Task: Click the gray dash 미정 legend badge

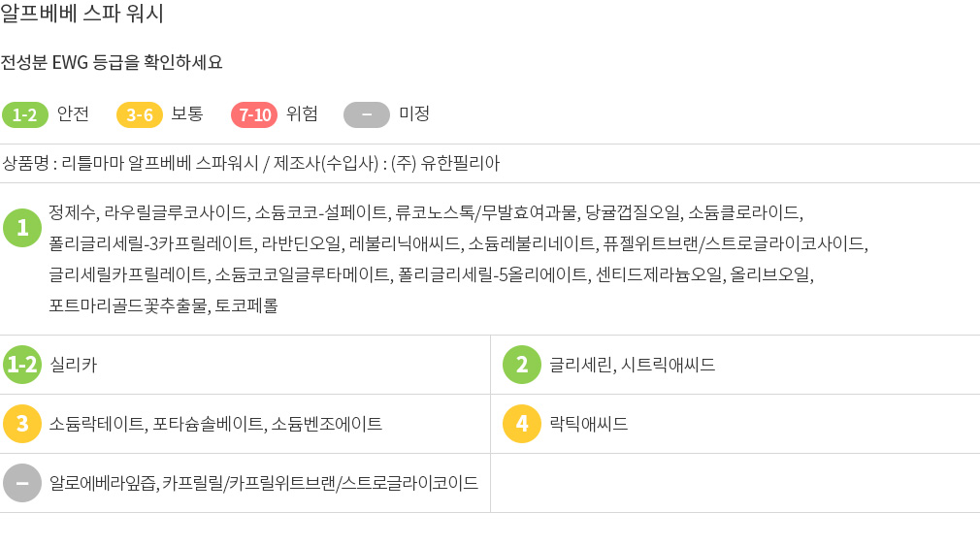Action: click(367, 114)
